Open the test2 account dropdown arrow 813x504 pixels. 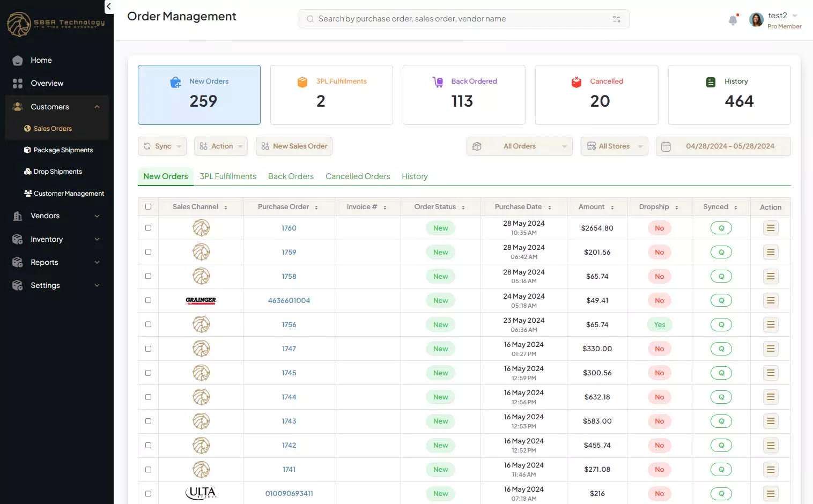coord(795,16)
